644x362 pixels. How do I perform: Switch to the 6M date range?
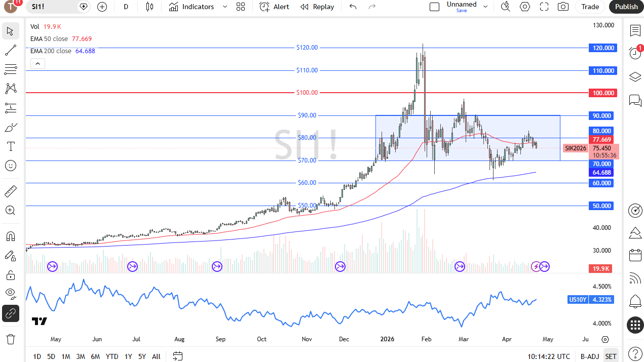point(95,356)
